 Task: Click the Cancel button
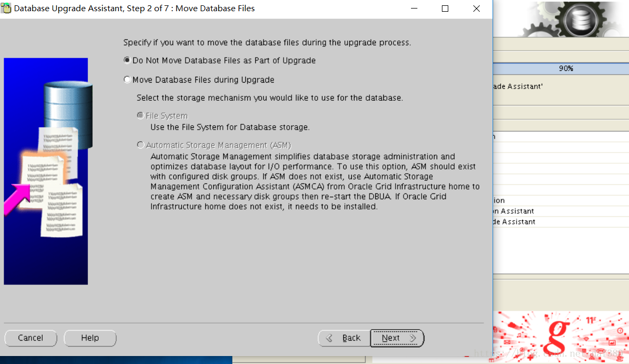[x=30, y=338]
